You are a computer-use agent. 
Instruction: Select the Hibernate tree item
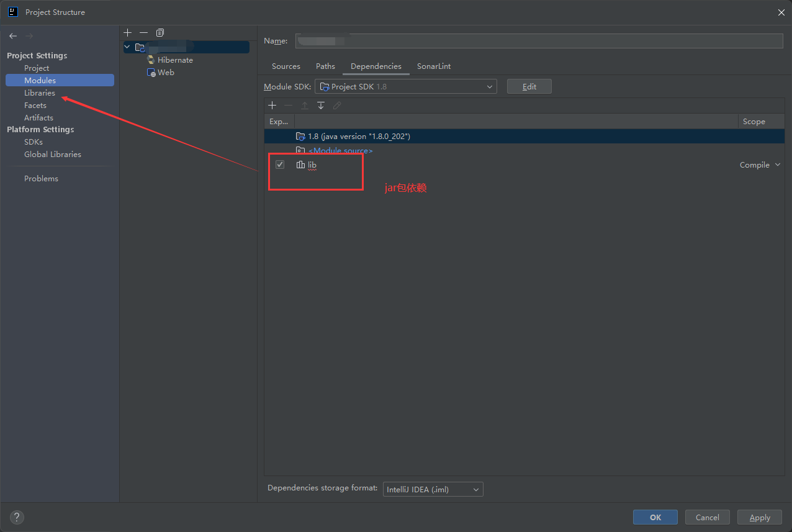coord(175,60)
